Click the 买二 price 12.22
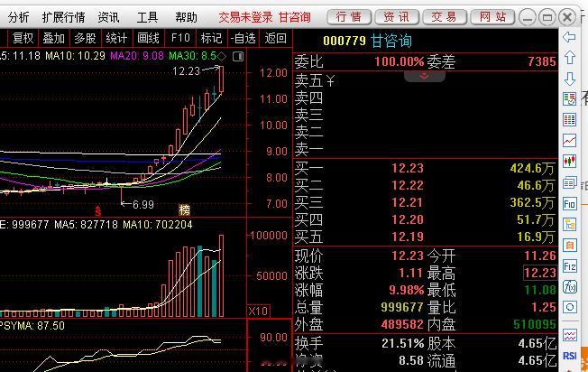This screenshot has width=588, height=372. [x=408, y=185]
